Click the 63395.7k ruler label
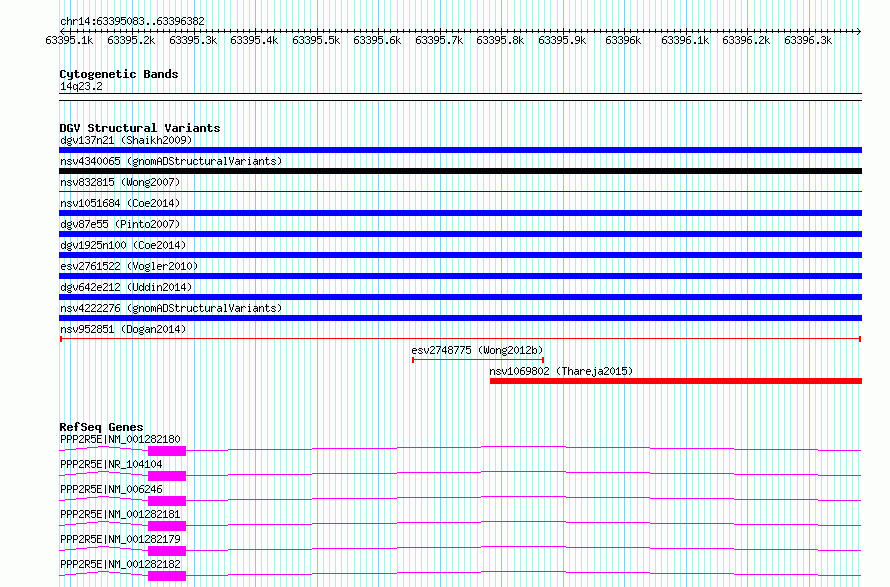The width and height of the screenshot is (890, 587). pyautogui.click(x=439, y=41)
